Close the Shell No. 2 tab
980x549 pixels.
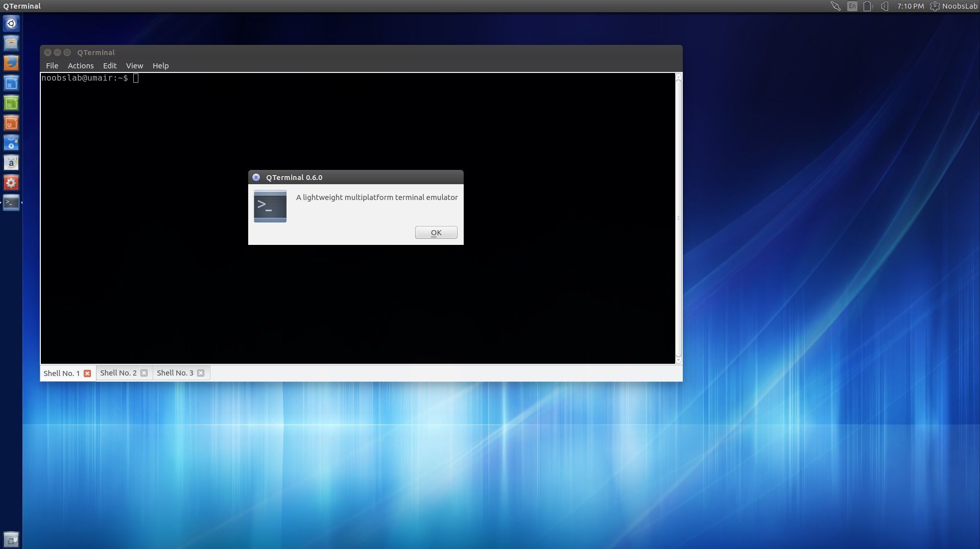(144, 373)
